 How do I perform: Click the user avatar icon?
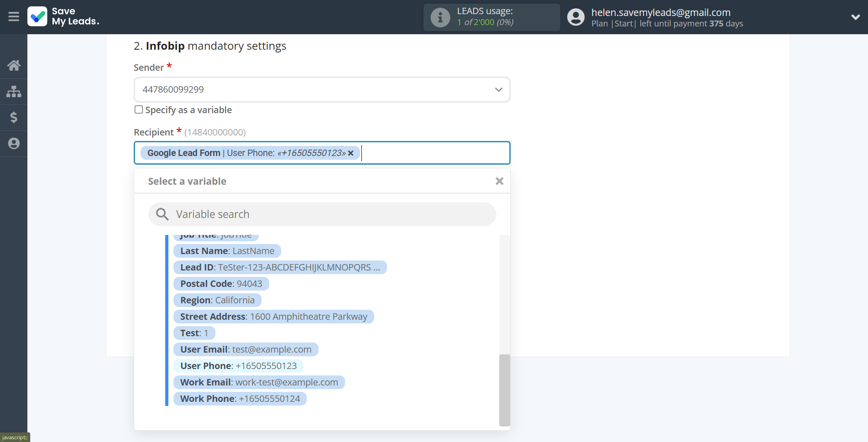[576, 17]
